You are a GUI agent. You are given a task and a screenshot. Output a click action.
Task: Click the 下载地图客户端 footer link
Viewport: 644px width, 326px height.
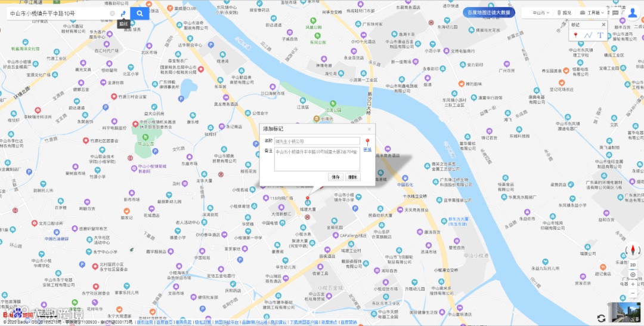pyautogui.click(x=304, y=322)
